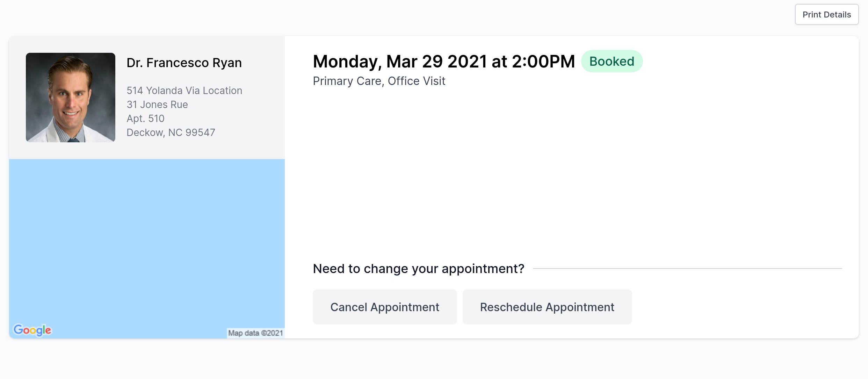The image size is (868, 379).
Task: Click the Google logo on map
Action: (x=32, y=329)
